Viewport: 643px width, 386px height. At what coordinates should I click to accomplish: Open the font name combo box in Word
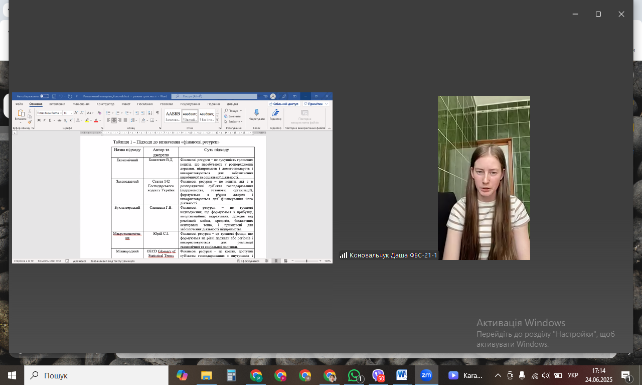[49, 113]
